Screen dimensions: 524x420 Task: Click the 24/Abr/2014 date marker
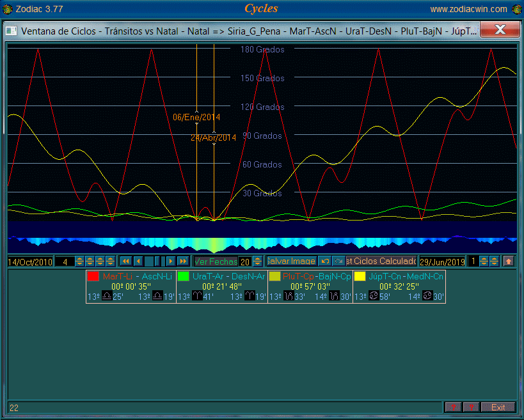tap(213, 137)
